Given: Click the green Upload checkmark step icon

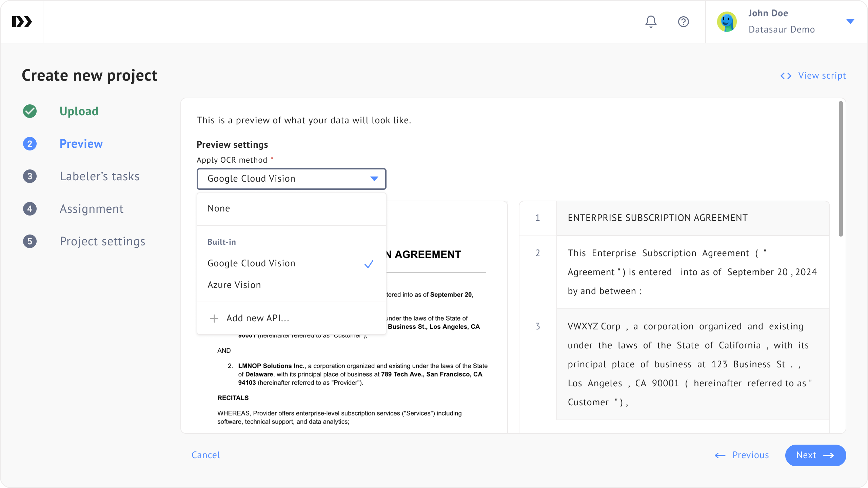Looking at the screenshot, I should (x=30, y=111).
